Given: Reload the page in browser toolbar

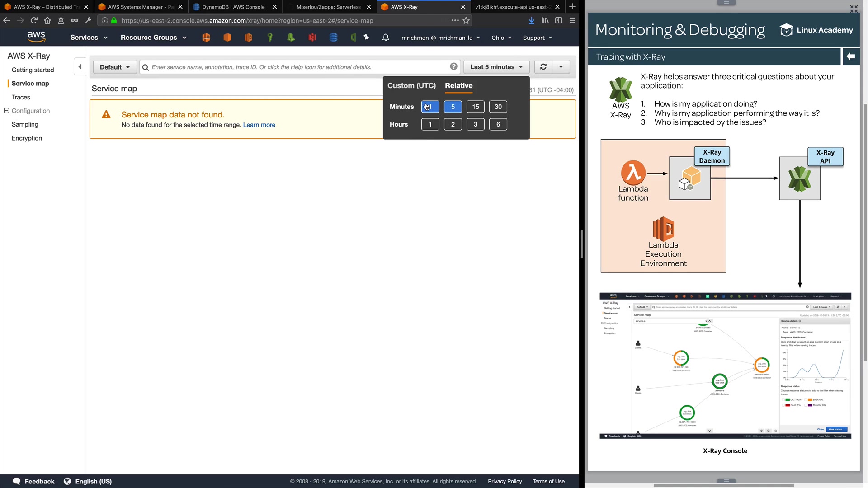Looking at the screenshot, I should 34,20.
